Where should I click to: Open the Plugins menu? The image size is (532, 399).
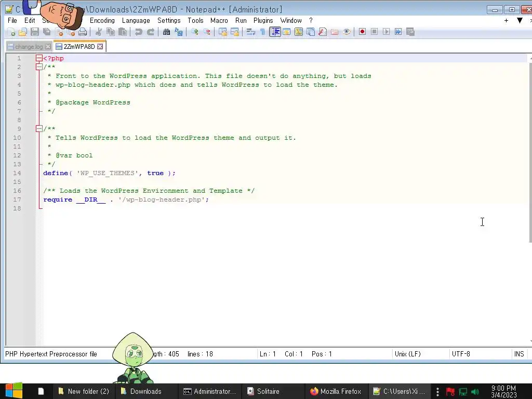tap(263, 21)
